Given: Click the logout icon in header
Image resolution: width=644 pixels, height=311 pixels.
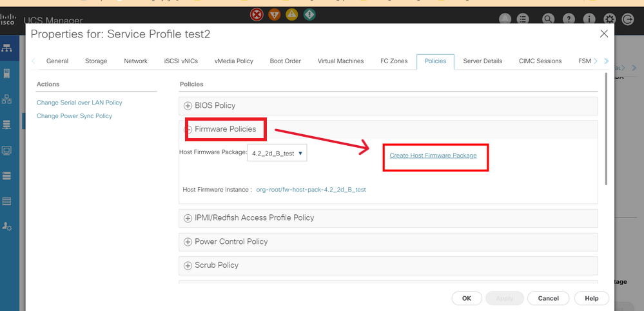Looking at the screenshot, I should click(628, 19).
